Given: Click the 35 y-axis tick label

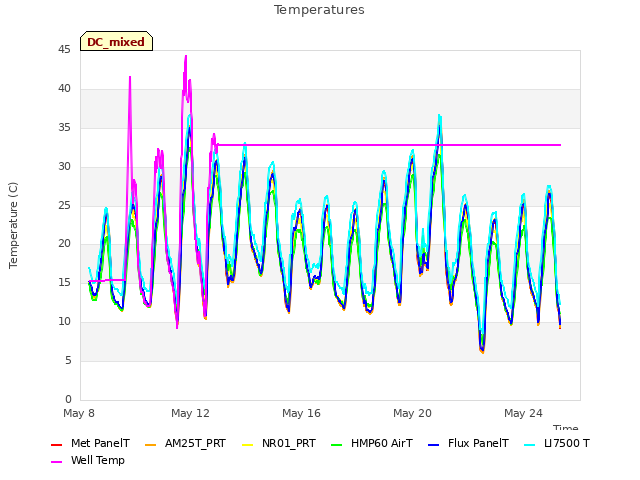Looking at the screenshot, I should tap(64, 128).
